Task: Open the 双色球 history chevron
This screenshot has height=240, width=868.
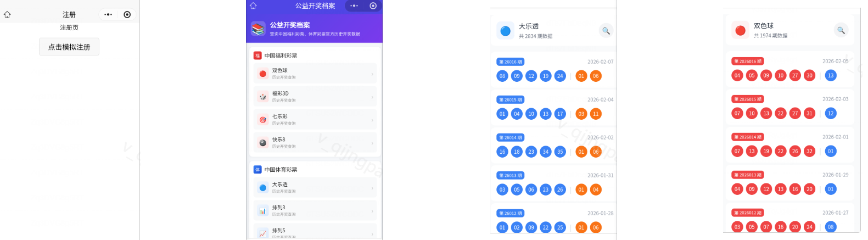Action: pos(372,74)
